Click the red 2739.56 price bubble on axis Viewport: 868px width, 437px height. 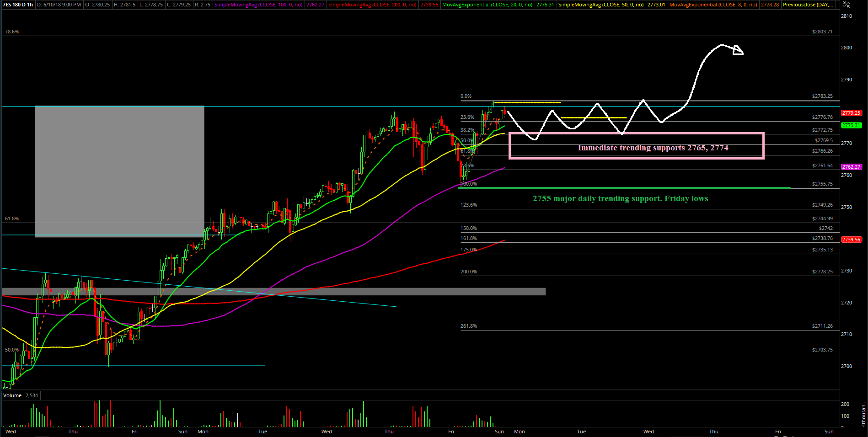coord(851,240)
